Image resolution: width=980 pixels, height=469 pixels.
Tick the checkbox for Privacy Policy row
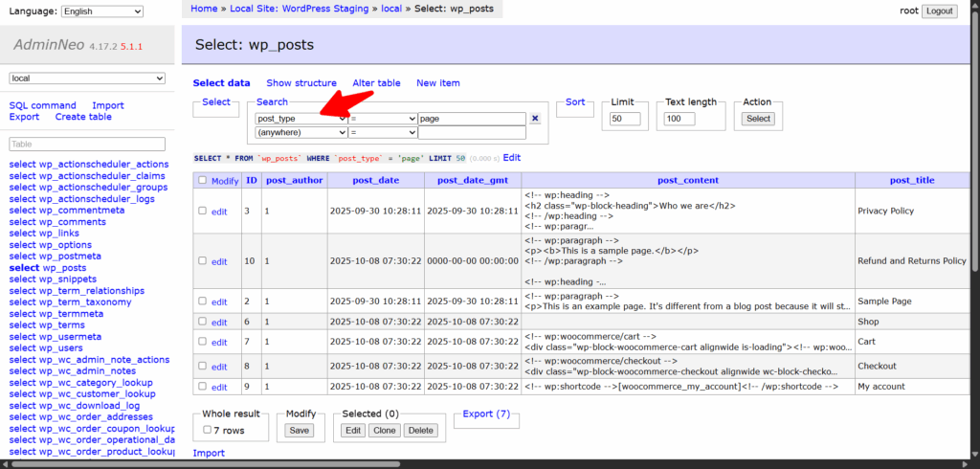click(x=201, y=211)
